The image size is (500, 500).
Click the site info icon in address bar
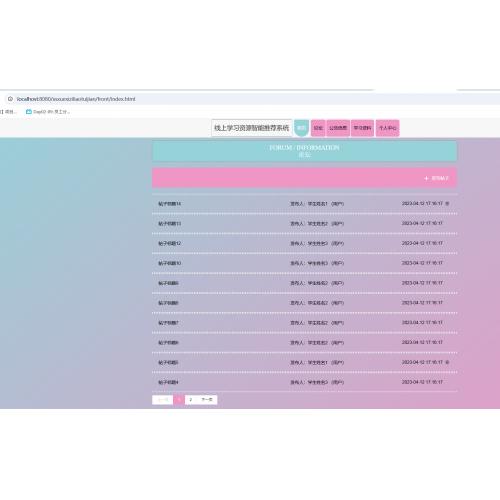[10, 99]
